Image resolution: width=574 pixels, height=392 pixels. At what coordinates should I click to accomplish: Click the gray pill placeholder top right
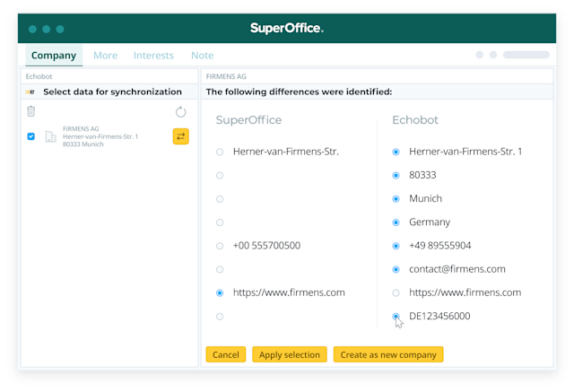click(x=526, y=55)
